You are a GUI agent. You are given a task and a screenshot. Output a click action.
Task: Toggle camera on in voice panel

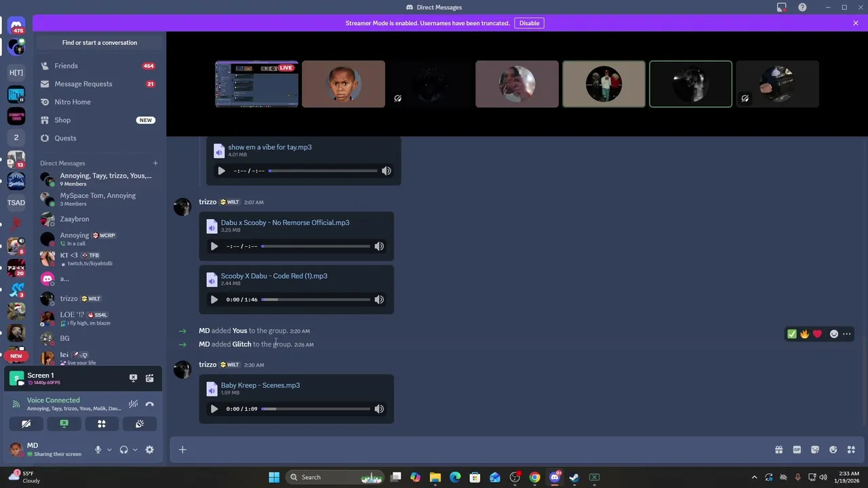26,424
